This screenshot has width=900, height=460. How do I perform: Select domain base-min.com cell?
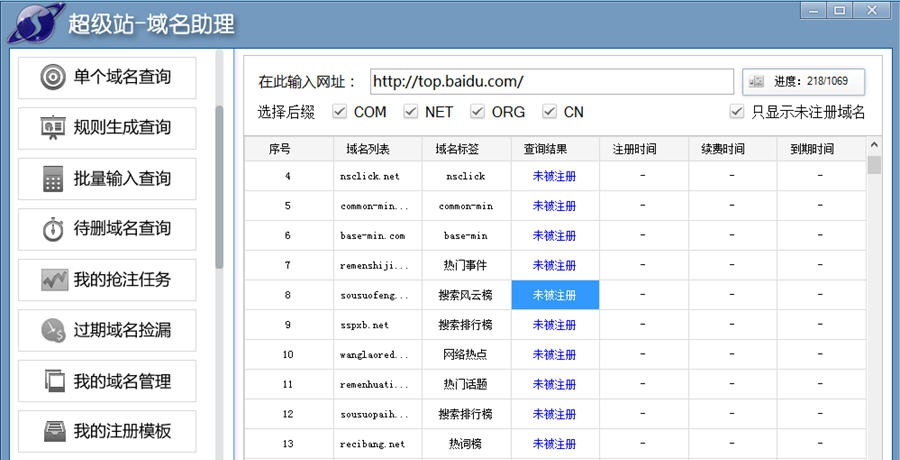pos(378,235)
